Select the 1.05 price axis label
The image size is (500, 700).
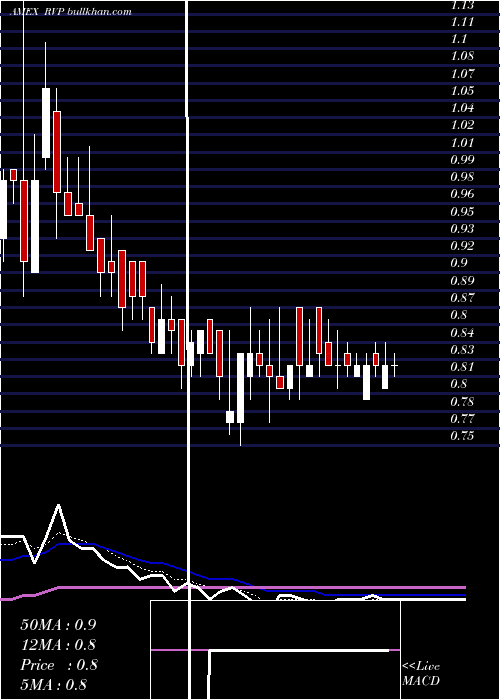[462, 91]
